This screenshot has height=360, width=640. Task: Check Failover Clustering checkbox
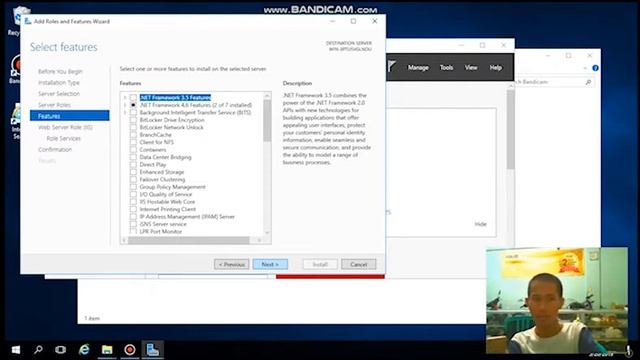click(133, 179)
